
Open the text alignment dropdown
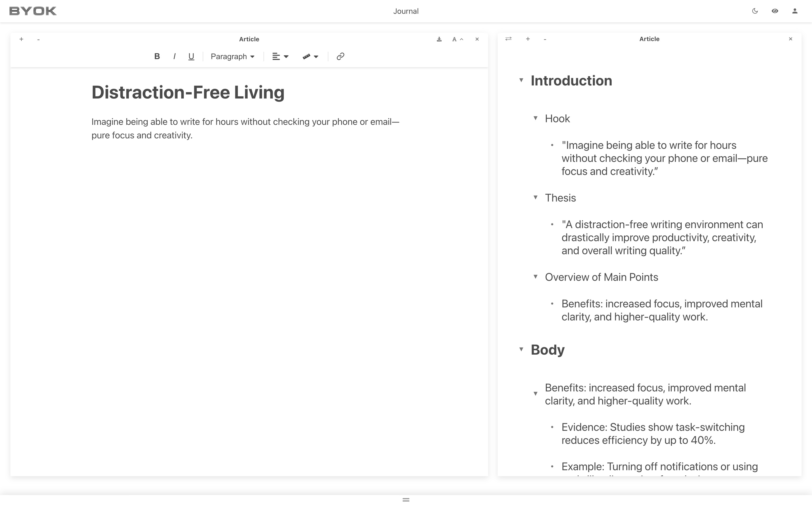click(x=280, y=56)
